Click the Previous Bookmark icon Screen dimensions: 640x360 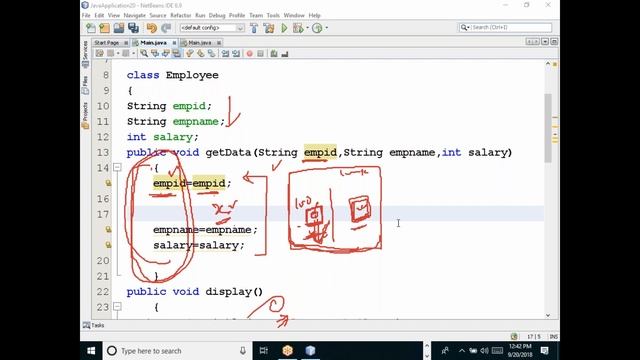[x=189, y=53]
